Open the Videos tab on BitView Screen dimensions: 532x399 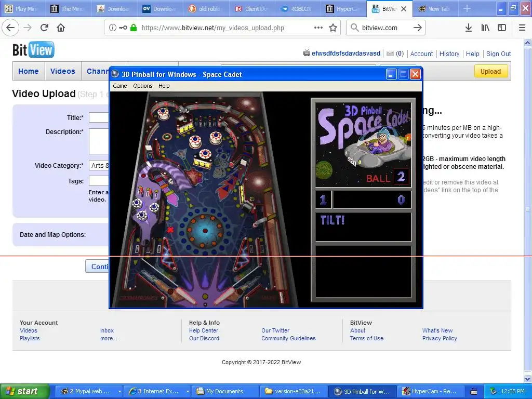[63, 71]
